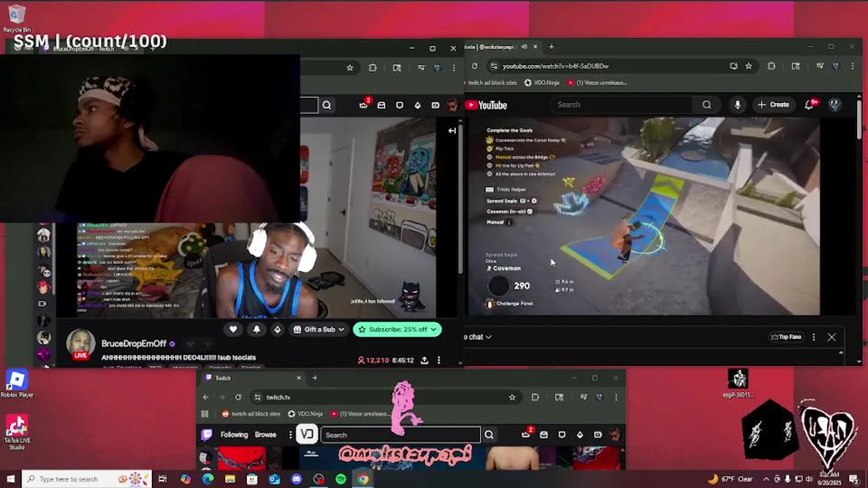
Task: Click the taskbar search box
Action: click(86, 479)
